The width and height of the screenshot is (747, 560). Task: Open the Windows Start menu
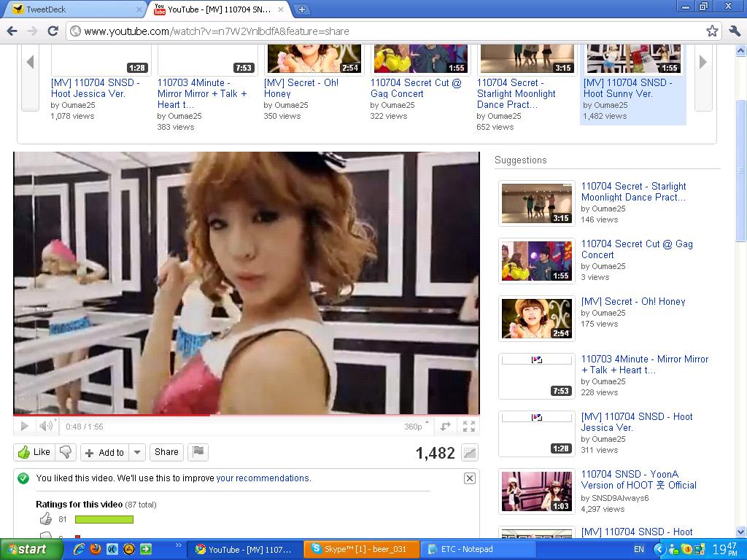click(31, 549)
